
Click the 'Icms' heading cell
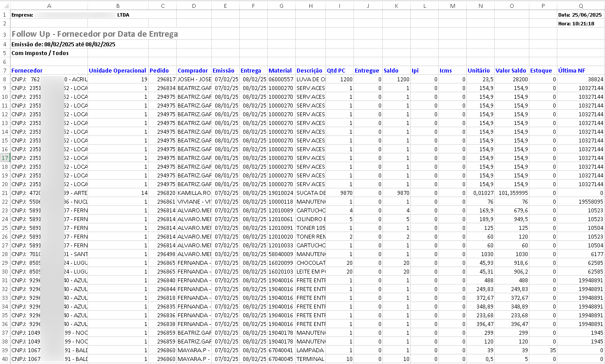(452, 70)
